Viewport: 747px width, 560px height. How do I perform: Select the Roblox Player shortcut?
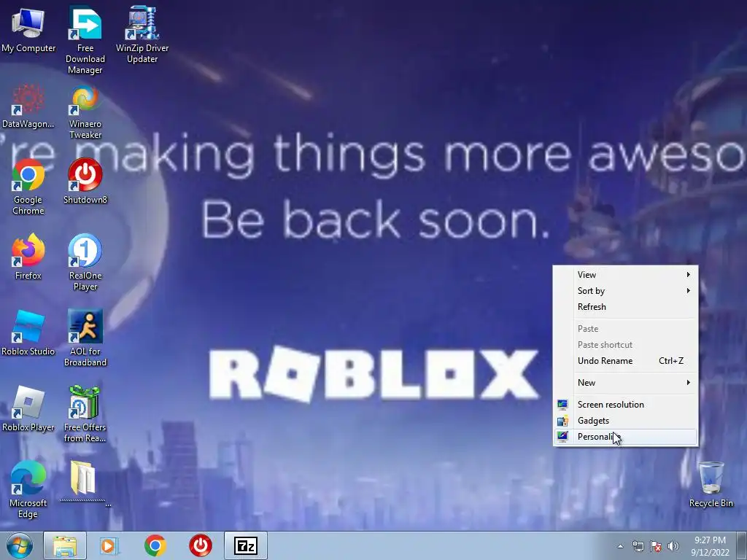point(28,409)
